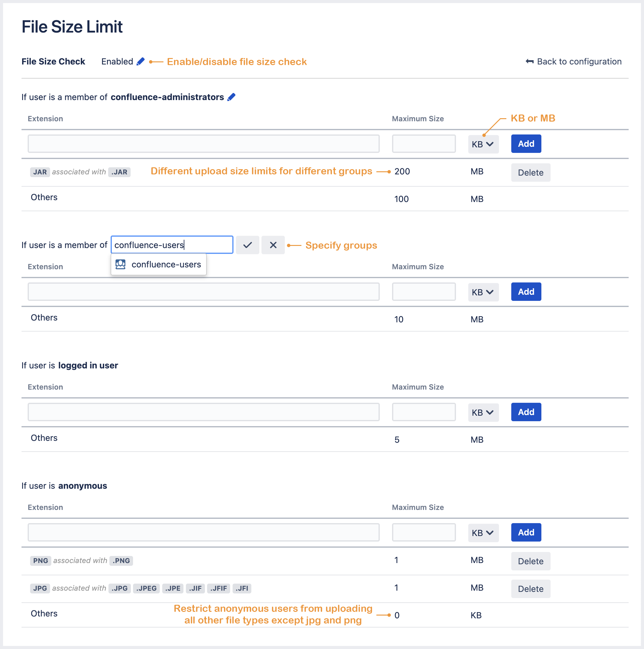Click Maximum Size field in logged in user section

coord(423,412)
